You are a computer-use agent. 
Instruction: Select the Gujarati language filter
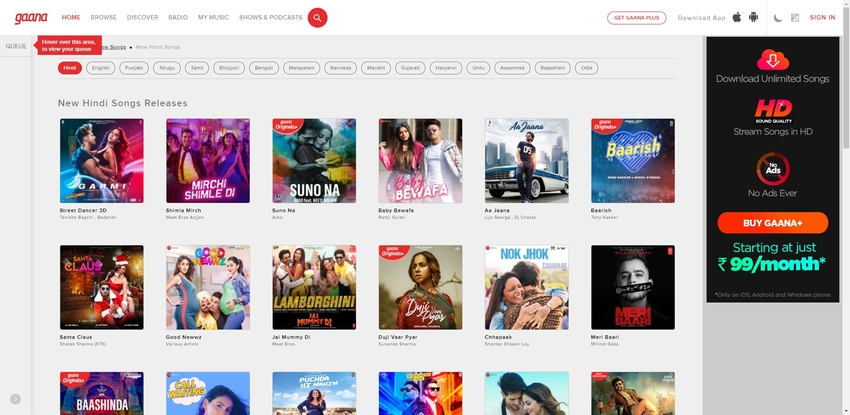pyautogui.click(x=410, y=68)
